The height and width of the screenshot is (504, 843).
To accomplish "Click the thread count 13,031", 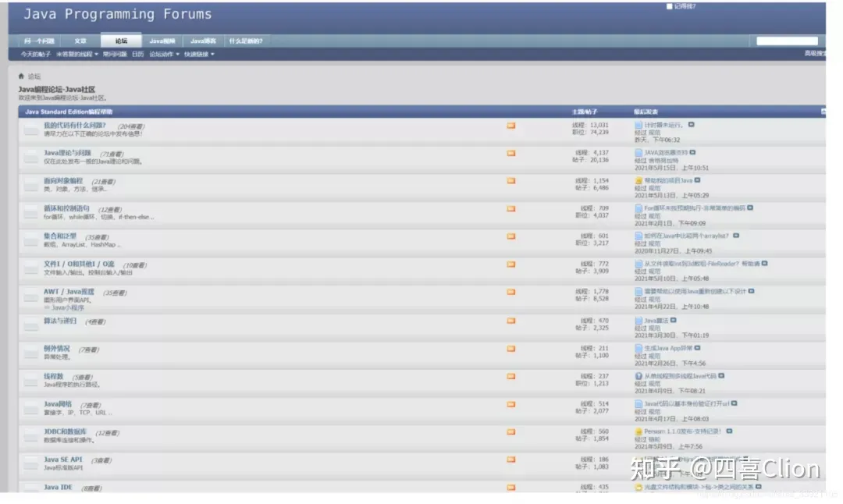I will 599,125.
